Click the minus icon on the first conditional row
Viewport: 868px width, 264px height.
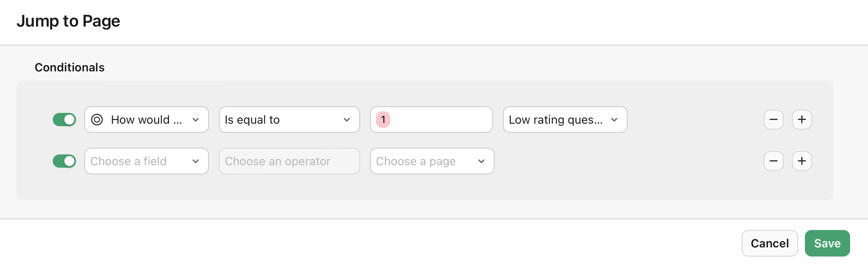773,120
